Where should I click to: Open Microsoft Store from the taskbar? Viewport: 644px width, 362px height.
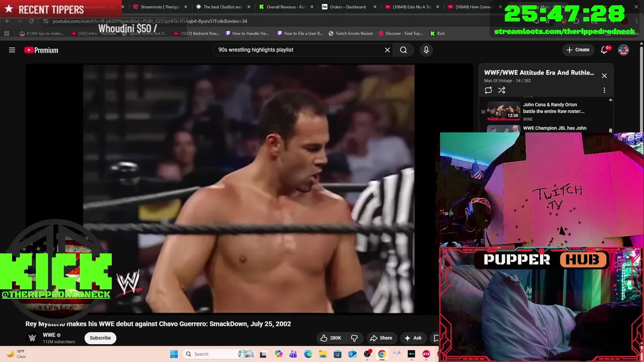338,354
